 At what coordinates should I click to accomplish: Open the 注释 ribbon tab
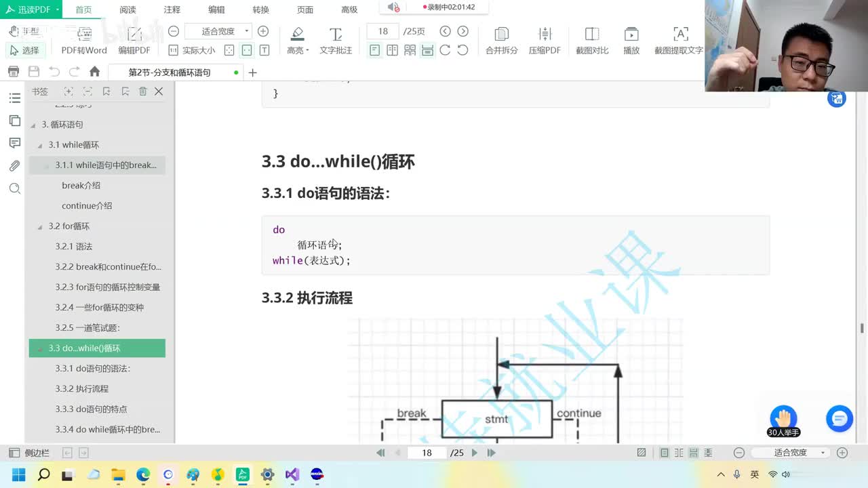(x=172, y=9)
